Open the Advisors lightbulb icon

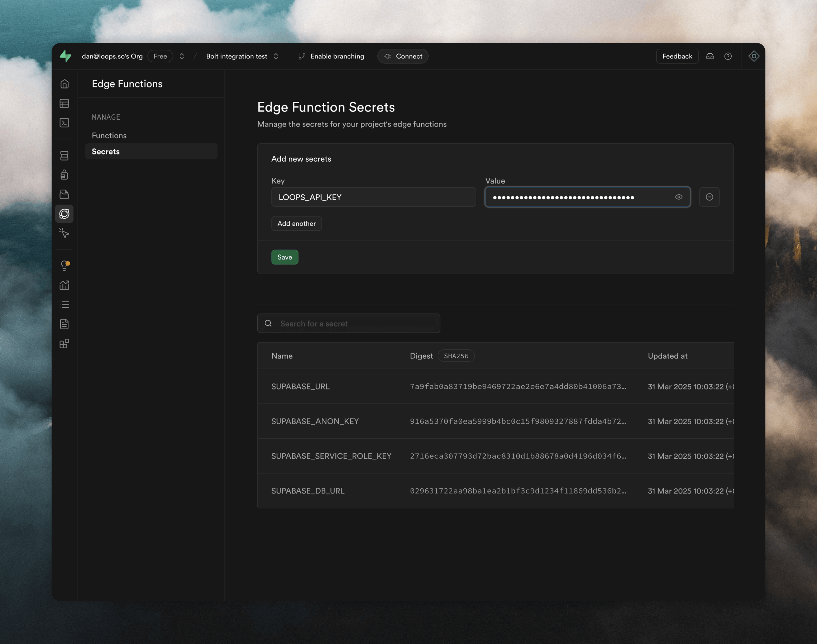pyautogui.click(x=65, y=266)
